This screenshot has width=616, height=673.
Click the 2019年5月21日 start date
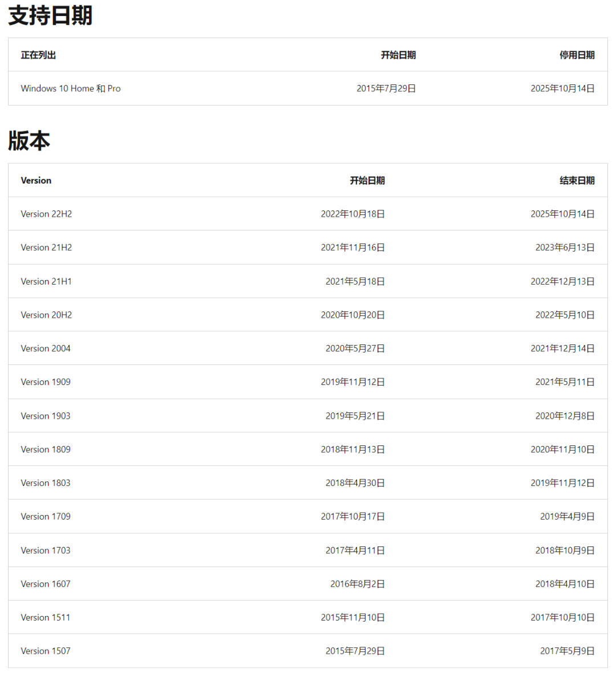(x=355, y=415)
